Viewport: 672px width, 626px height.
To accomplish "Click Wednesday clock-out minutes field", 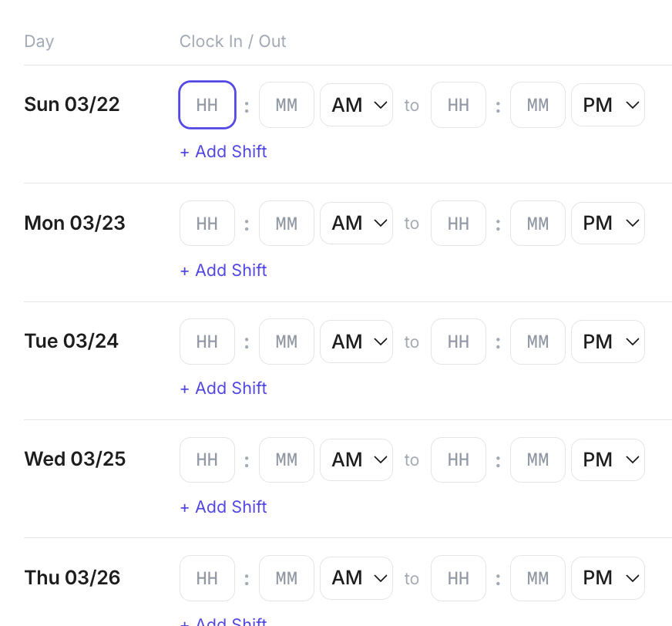I will click(x=538, y=460).
